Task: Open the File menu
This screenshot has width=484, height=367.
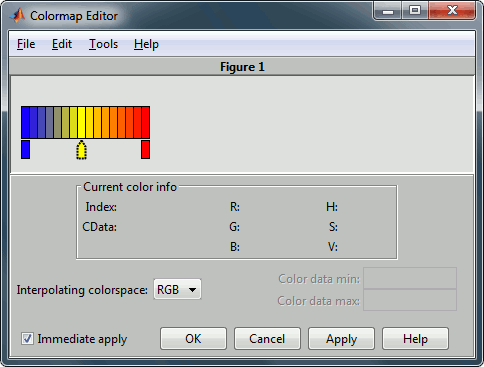Action: (26, 44)
